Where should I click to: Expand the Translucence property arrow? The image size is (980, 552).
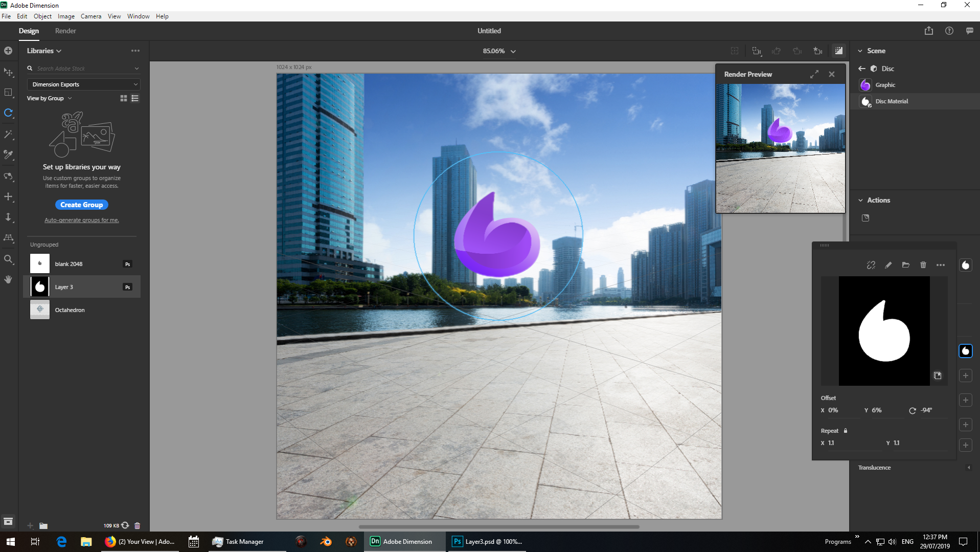click(x=969, y=468)
